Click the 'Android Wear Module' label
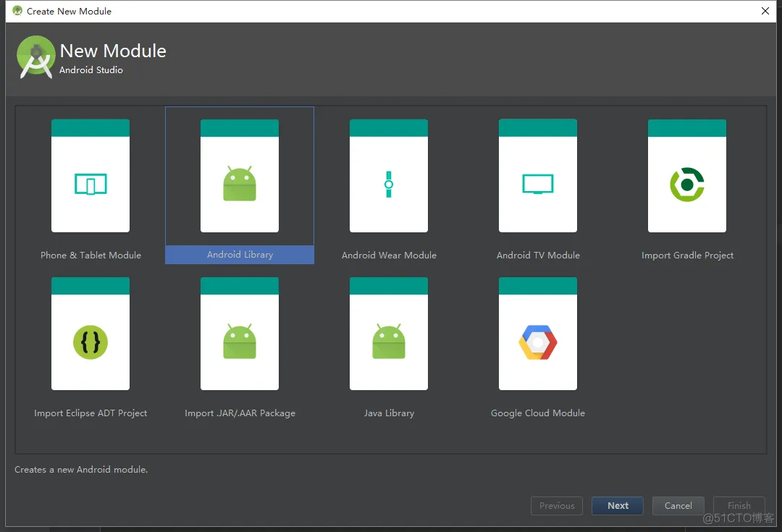 (389, 256)
